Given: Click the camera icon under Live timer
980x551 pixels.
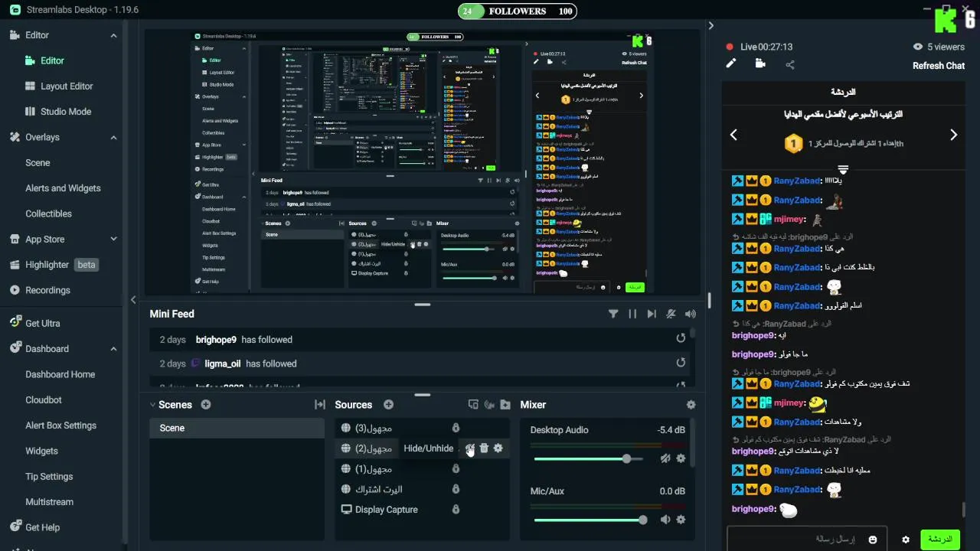Looking at the screenshot, I should click(760, 64).
